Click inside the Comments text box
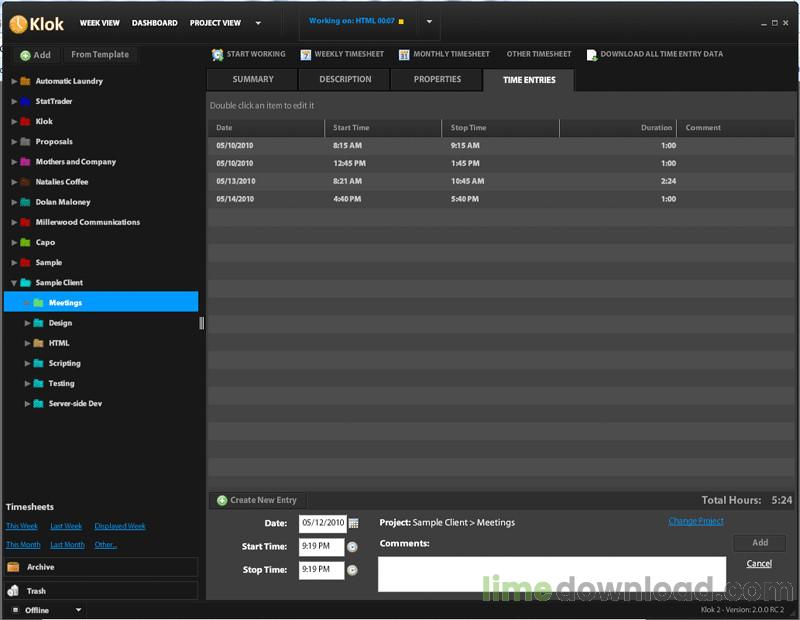The width and height of the screenshot is (800, 620). 552,574
